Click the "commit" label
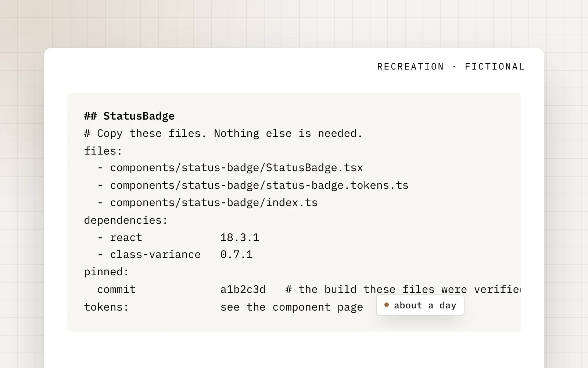This screenshot has height=368, width=588. click(x=116, y=289)
